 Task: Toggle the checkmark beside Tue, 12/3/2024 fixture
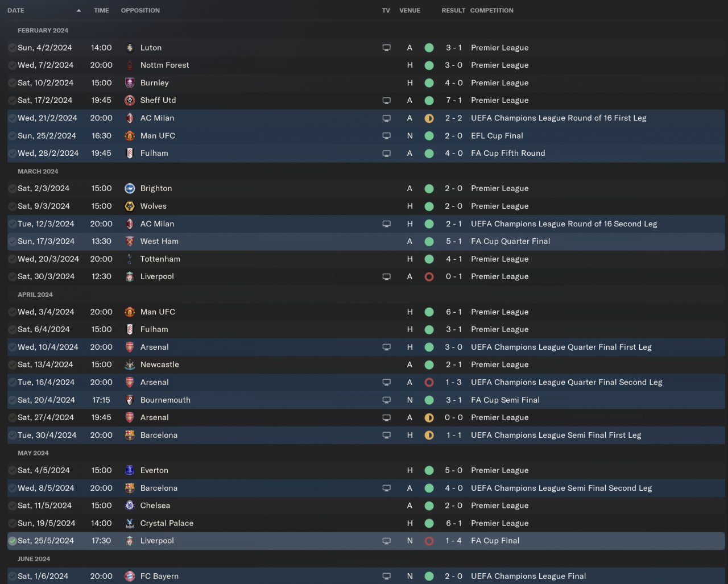click(12, 224)
